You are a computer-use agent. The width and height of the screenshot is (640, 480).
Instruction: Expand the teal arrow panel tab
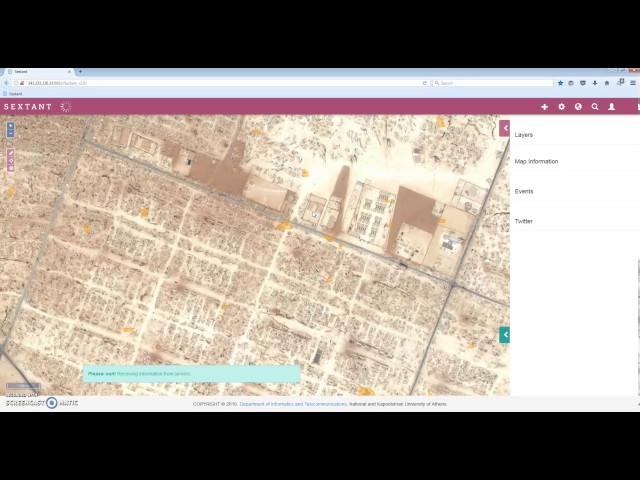tap(504, 335)
